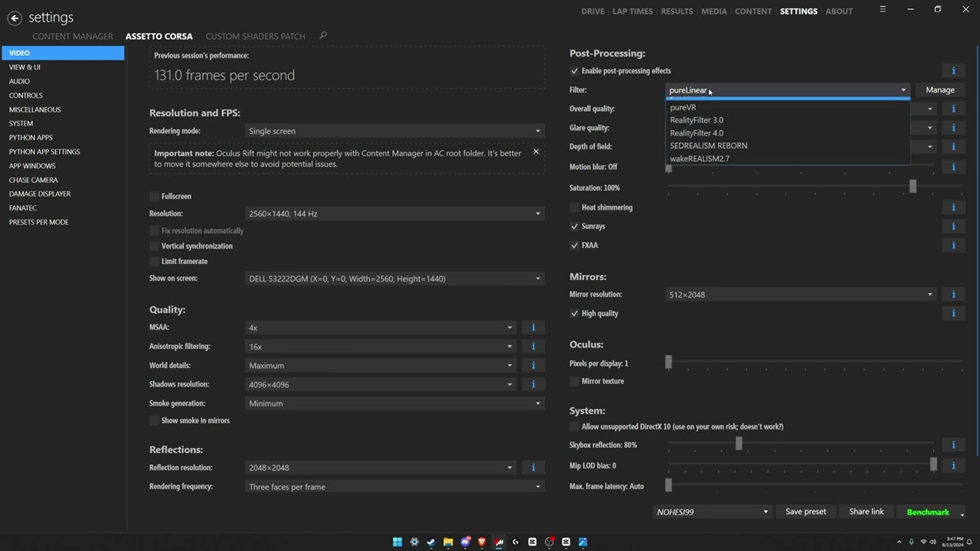
Task: Open info for Shadows resolution
Action: tap(534, 384)
